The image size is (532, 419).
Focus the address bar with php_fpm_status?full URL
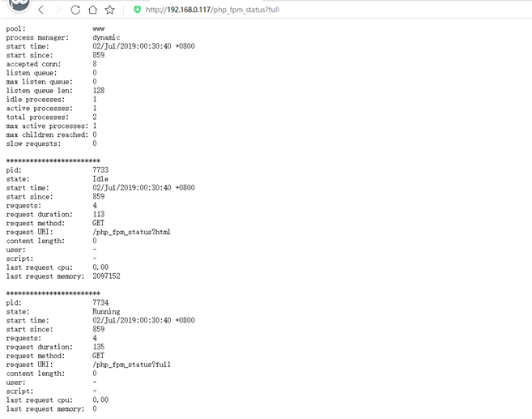pyautogui.click(x=212, y=10)
